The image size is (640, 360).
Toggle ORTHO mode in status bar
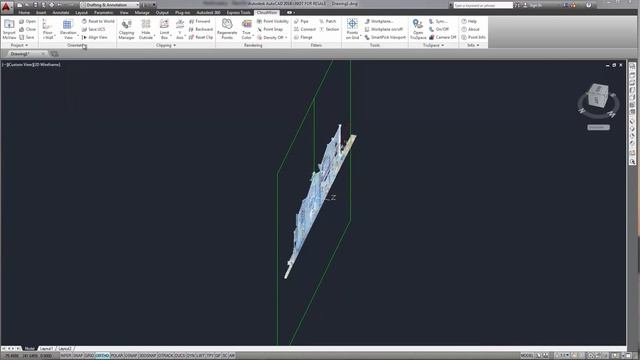tap(102, 356)
